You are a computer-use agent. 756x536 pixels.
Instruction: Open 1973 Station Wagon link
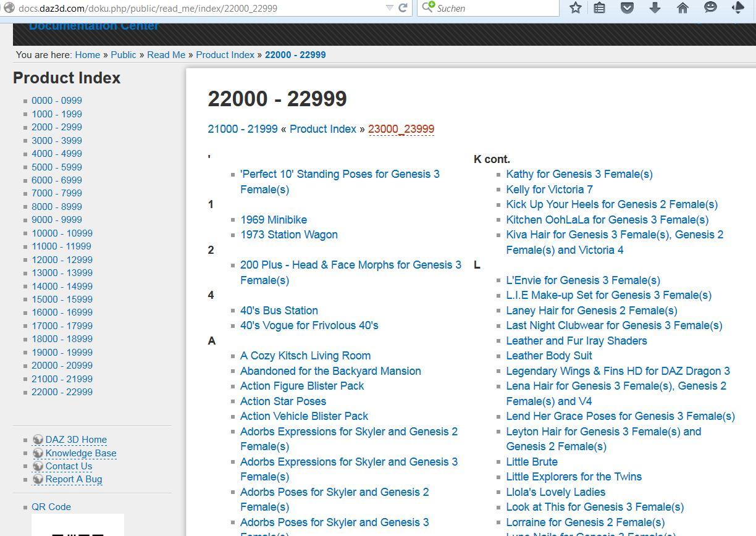pos(289,235)
